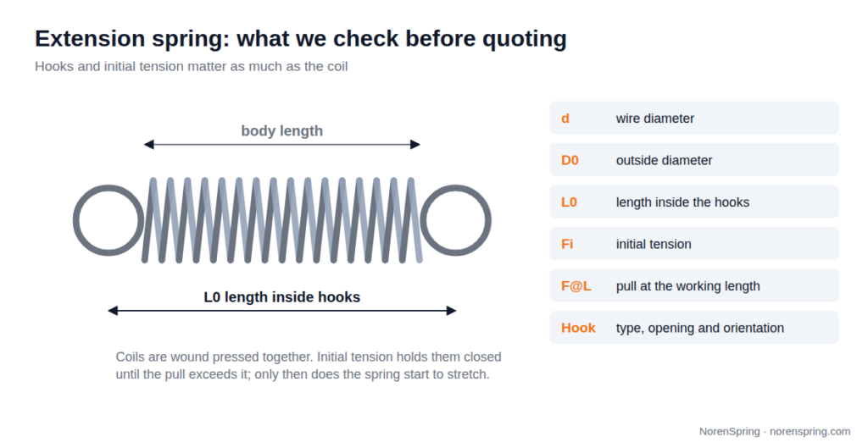Click the subtitle about hooks and initial tension
868x448 pixels.
pyautogui.click(x=191, y=66)
